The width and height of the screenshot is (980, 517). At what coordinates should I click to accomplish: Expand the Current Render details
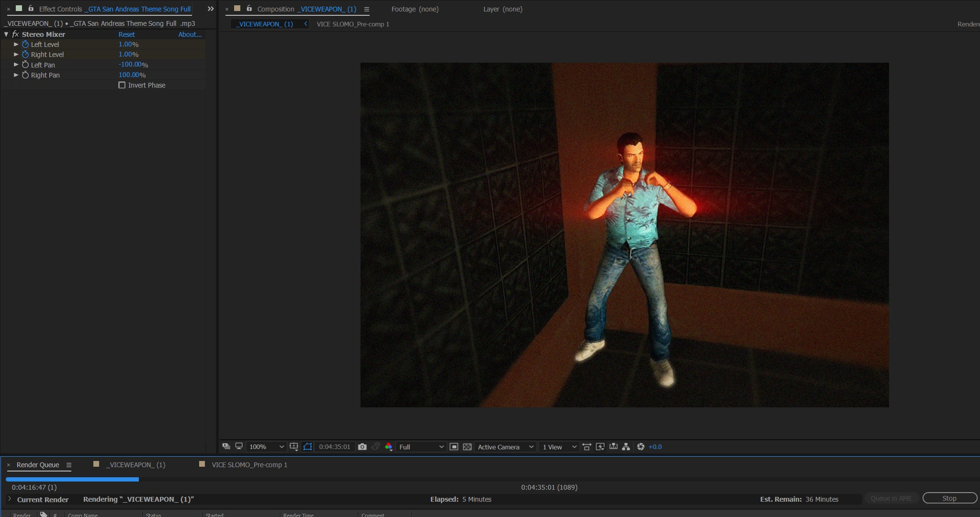9,499
